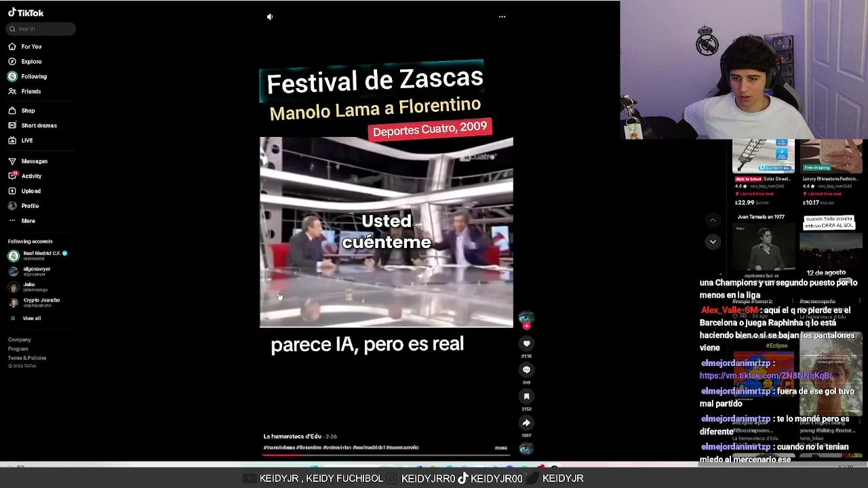Open the spinning music disc icon

coord(526,449)
